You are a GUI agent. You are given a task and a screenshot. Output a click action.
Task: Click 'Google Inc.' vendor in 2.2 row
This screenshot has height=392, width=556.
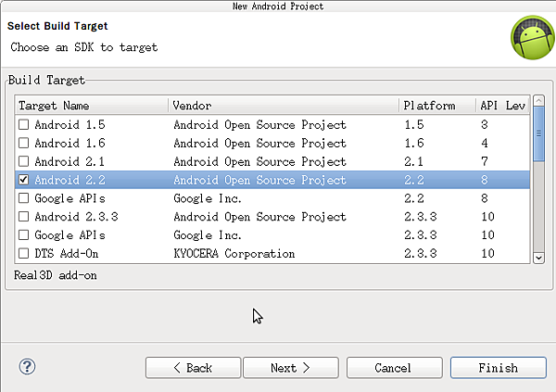click(x=208, y=198)
